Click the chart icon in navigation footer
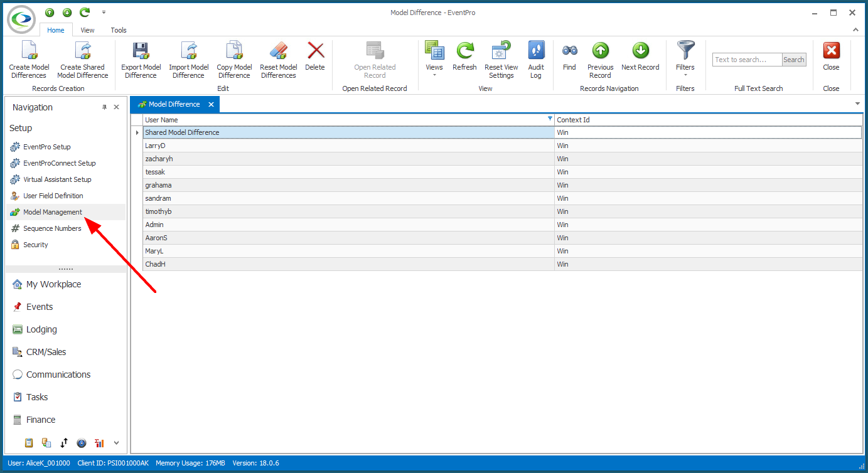This screenshot has width=868, height=473. tap(99, 443)
